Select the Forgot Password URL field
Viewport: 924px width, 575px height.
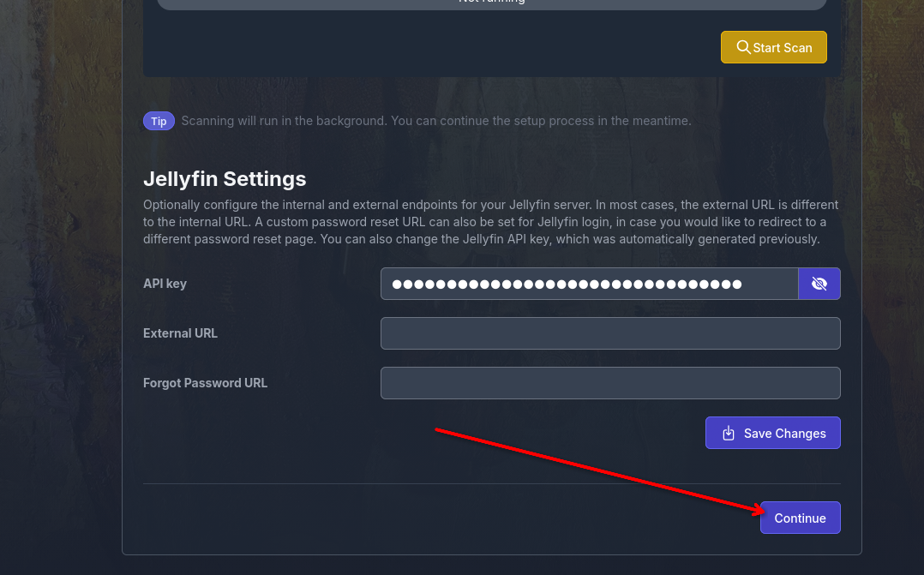pyautogui.click(x=610, y=383)
